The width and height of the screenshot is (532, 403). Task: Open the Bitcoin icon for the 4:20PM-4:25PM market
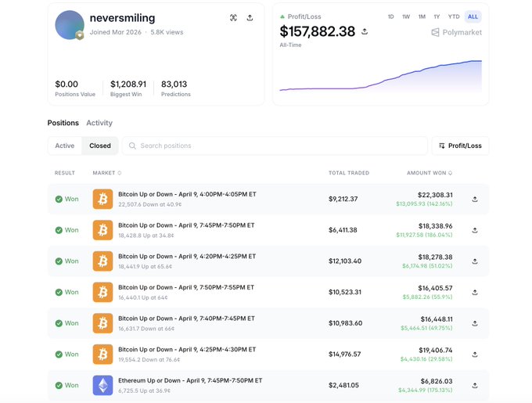tap(102, 261)
